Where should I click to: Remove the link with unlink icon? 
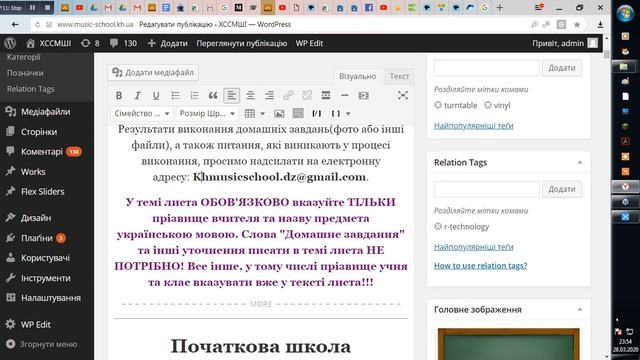coord(307,96)
